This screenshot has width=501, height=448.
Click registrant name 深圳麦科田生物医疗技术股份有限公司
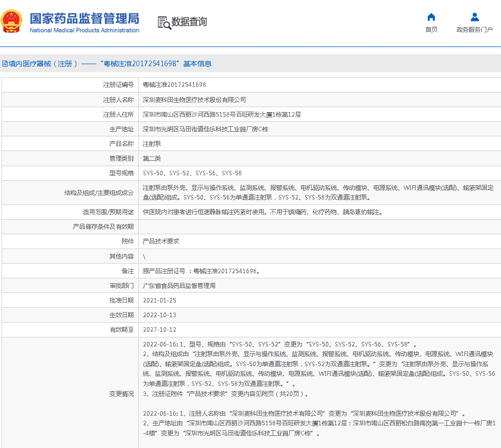194,100
